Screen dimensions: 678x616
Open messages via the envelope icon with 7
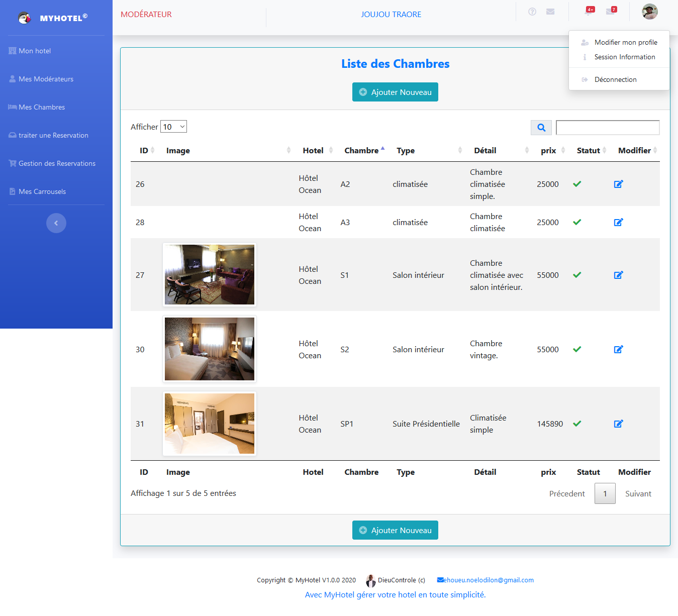point(611,12)
